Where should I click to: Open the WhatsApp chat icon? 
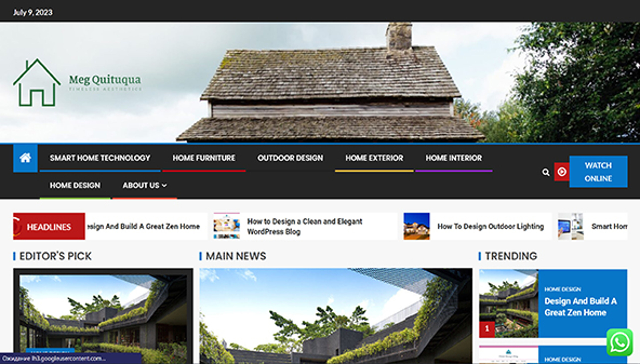pos(620,342)
